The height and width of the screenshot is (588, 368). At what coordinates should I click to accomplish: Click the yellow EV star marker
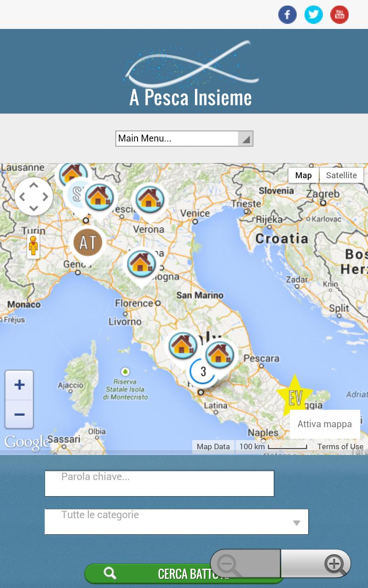click(294, 397)
